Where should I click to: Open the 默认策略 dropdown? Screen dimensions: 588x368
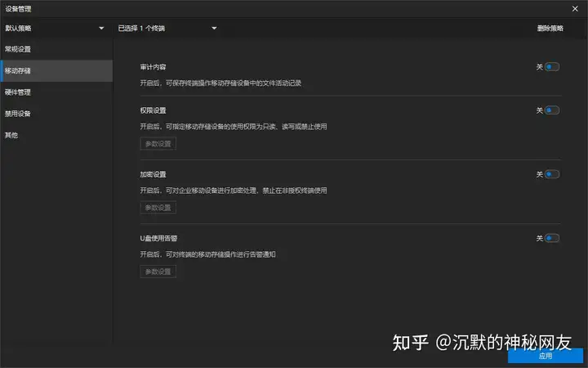55,28
